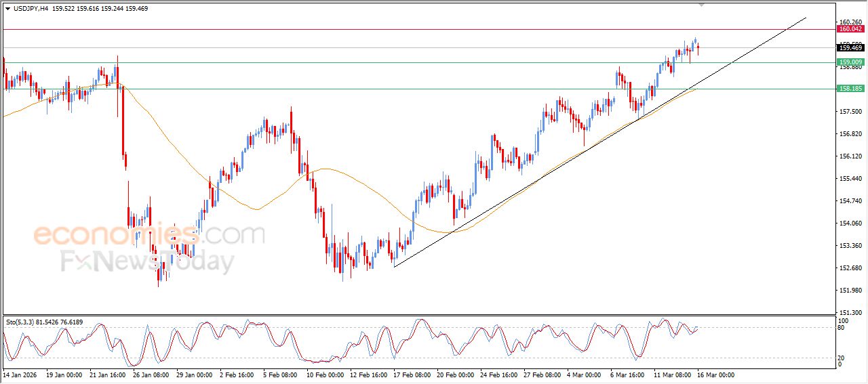Click the USDJPY,H4 chart title text

pos(31,9)
